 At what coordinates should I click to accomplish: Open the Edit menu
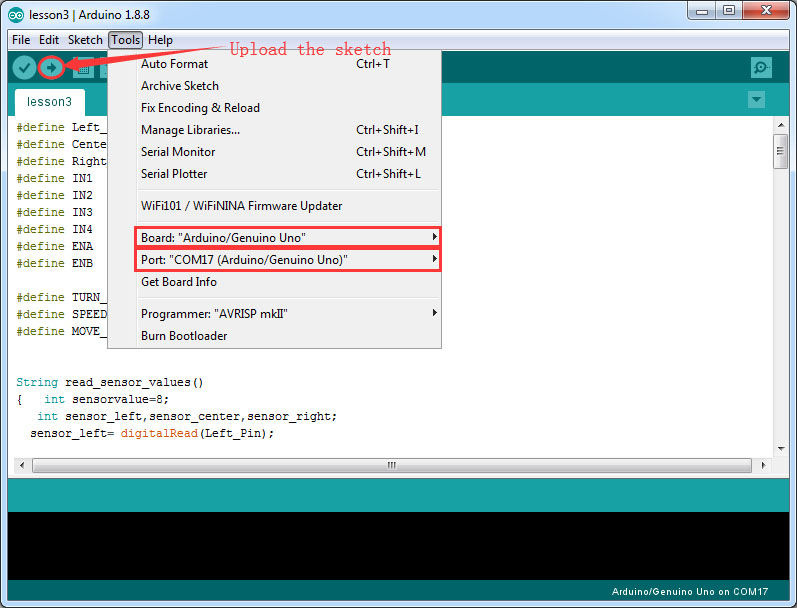pyautogui.click(x=49, y=40)
